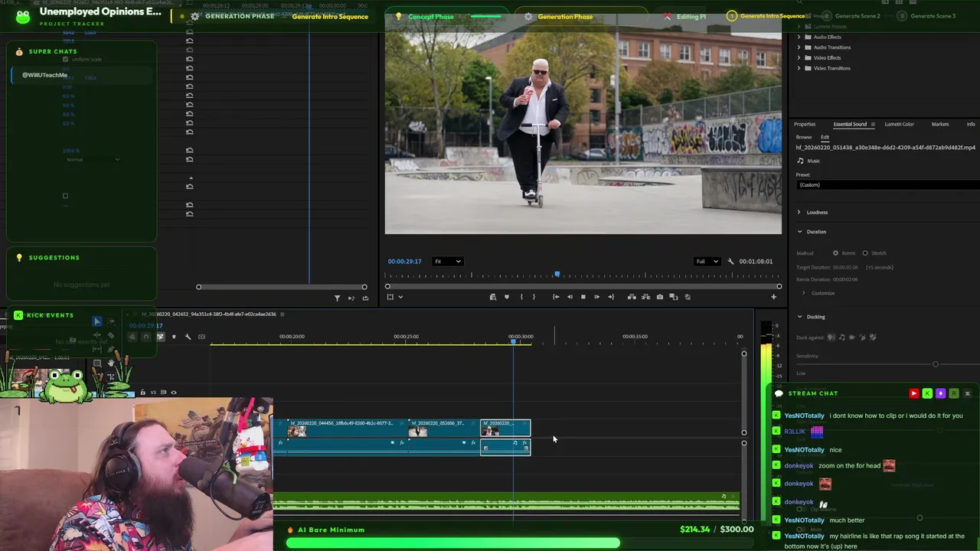Screen dimensions: 980x551
Task: Select the Ripple Edit tool
Action: tap(97, 335)
